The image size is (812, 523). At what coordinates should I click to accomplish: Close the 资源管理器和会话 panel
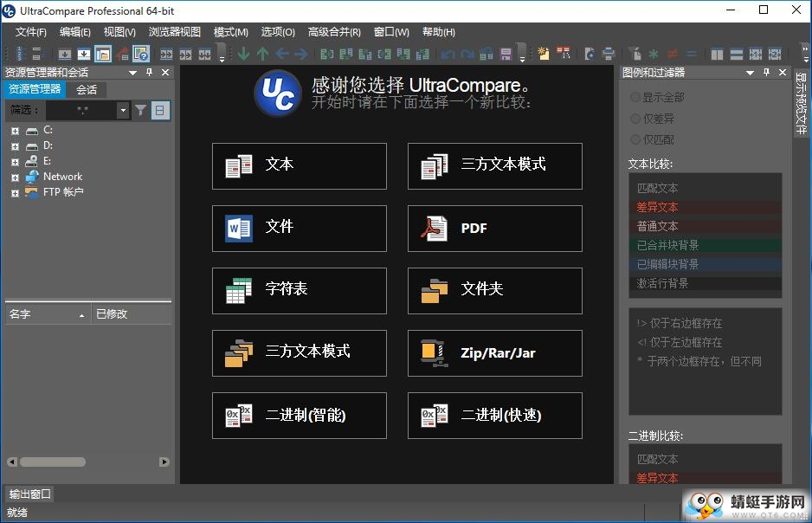165,72
